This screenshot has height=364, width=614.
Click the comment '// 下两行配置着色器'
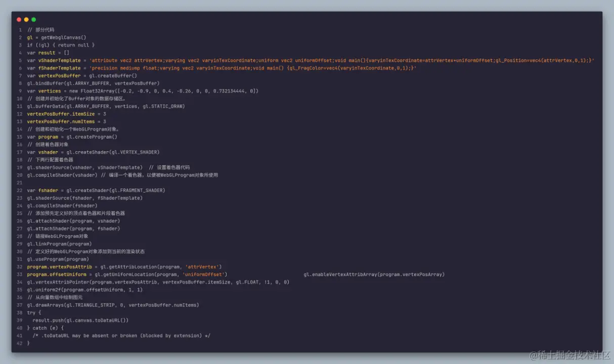tap(51, 160)
